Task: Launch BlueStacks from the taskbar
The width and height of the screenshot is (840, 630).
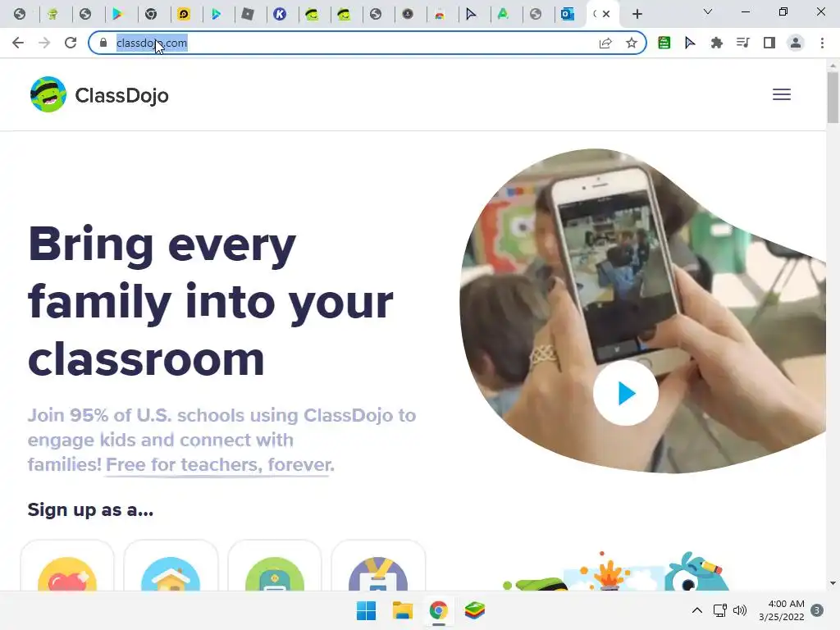Action: click(475, 610)
